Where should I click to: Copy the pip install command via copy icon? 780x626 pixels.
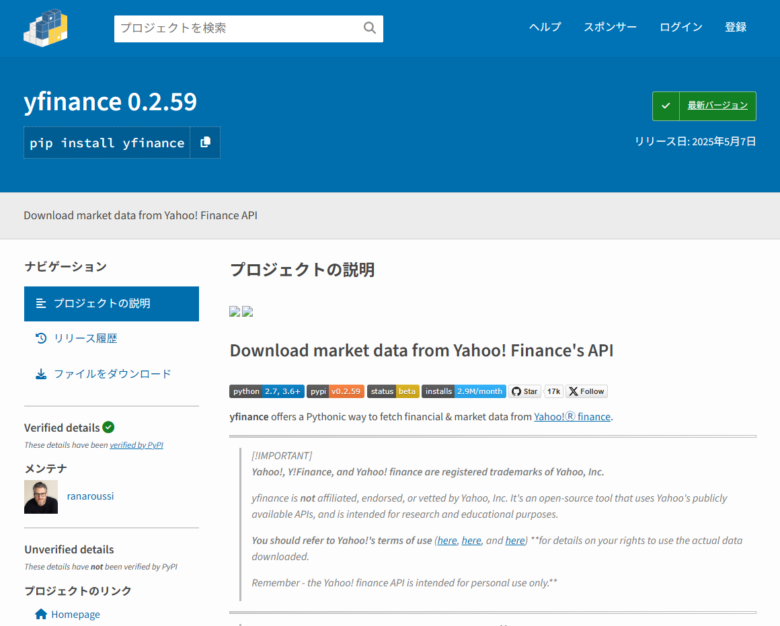coord(205,142)
